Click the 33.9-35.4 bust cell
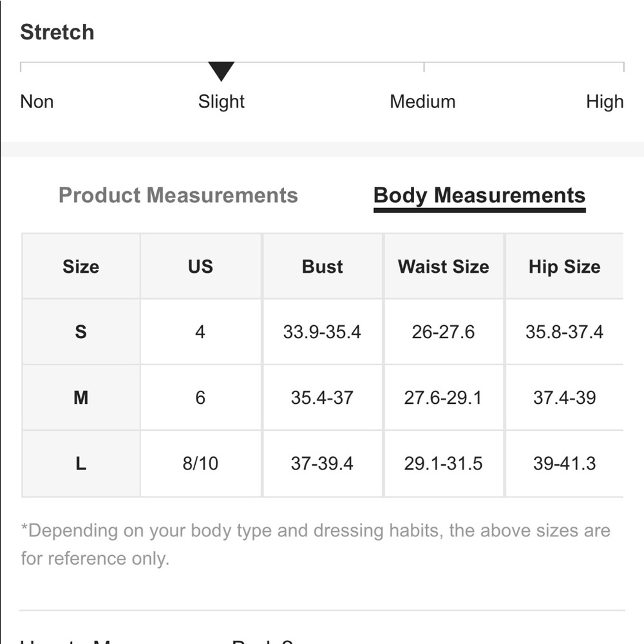 click(x=322, y=332)
